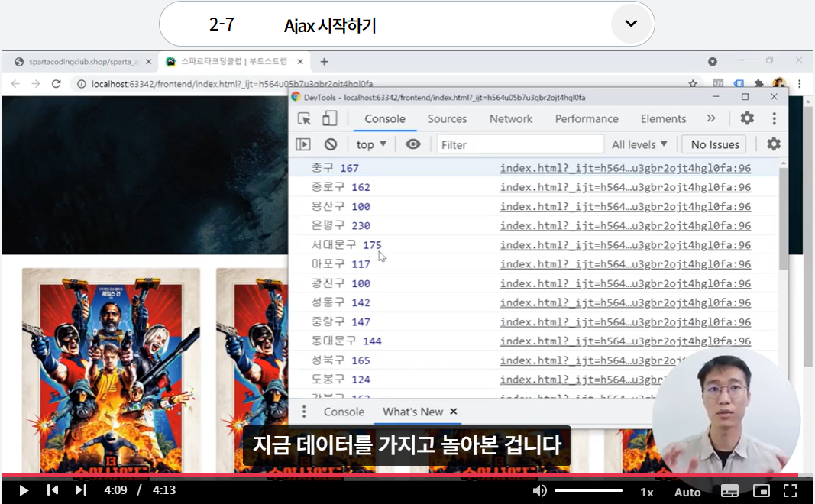This screenshot has height=504, width=815.
Task: Enable picture-in-picture mode
Action: click(761, 490)
